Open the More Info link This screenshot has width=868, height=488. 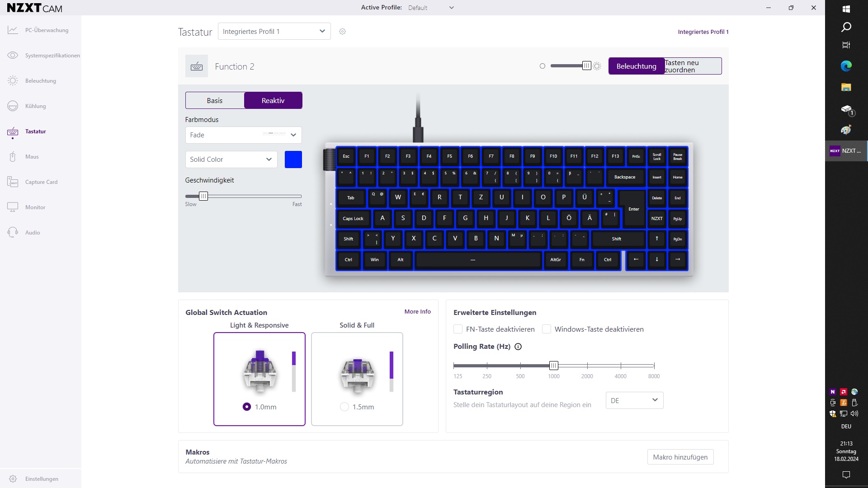[417, 311]
